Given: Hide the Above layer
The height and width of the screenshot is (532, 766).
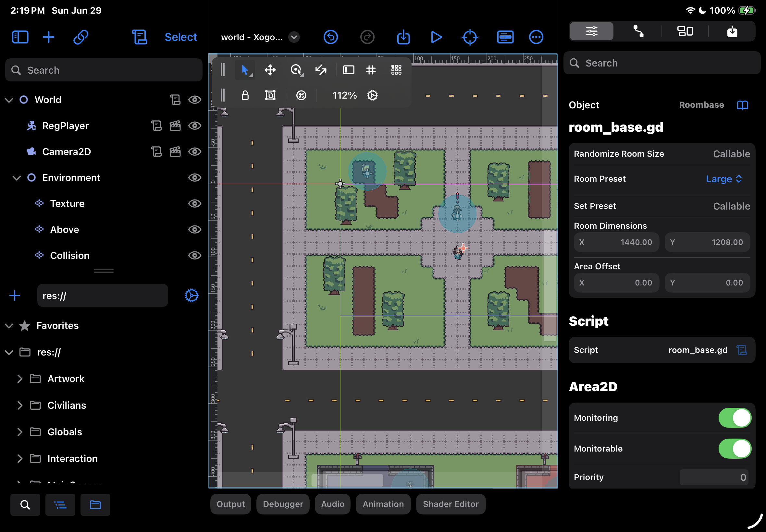Looking at the screenshot, I should click(194, 229).
